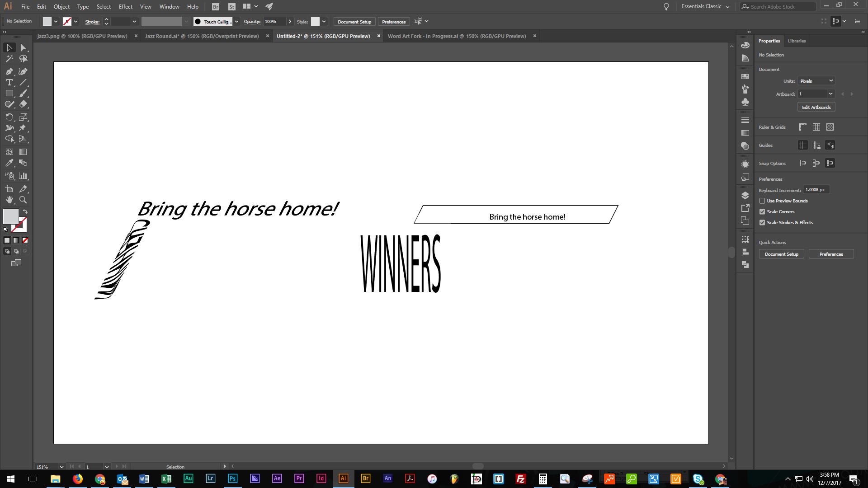The width and height of the screenshot is (868, 488).
Task: Select the Rectangle tool
Action: [x=9, y=94]
